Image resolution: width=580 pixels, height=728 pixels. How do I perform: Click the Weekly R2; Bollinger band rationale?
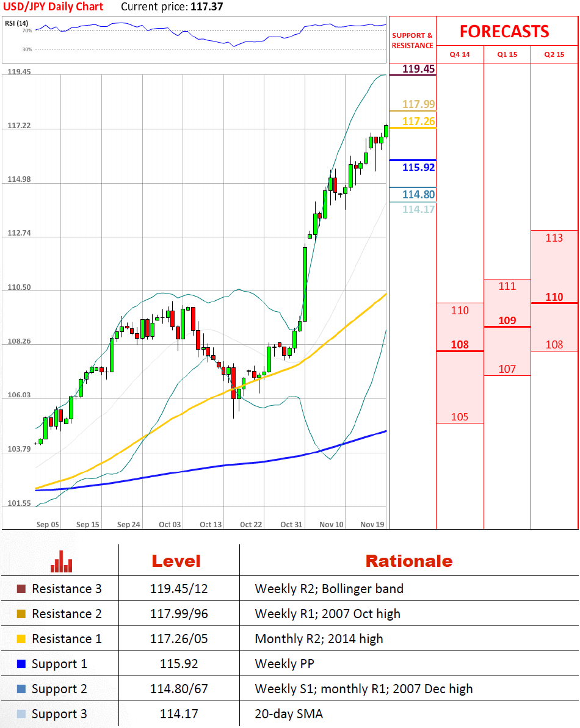point(329,589)
